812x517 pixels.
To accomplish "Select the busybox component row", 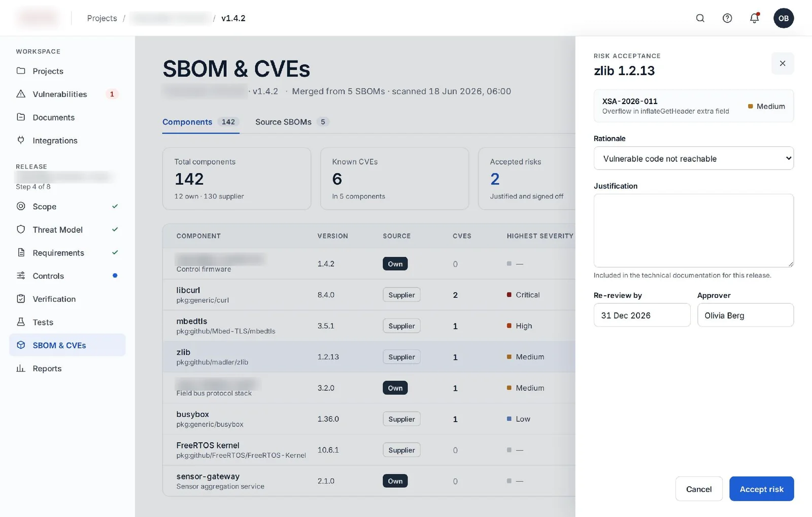I will (x=369, y=419).
